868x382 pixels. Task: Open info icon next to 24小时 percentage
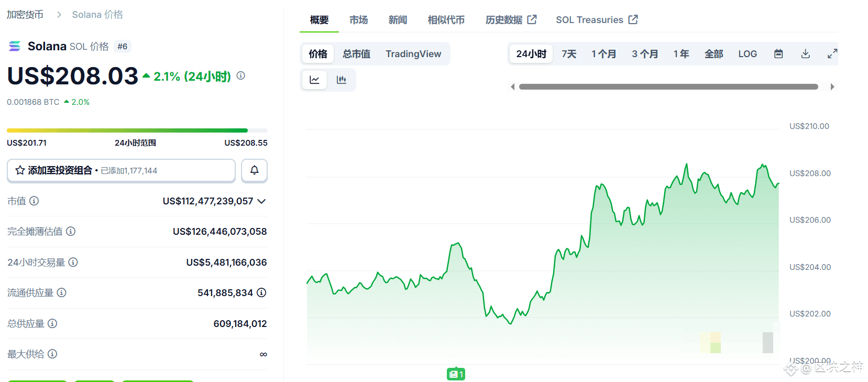241,75
